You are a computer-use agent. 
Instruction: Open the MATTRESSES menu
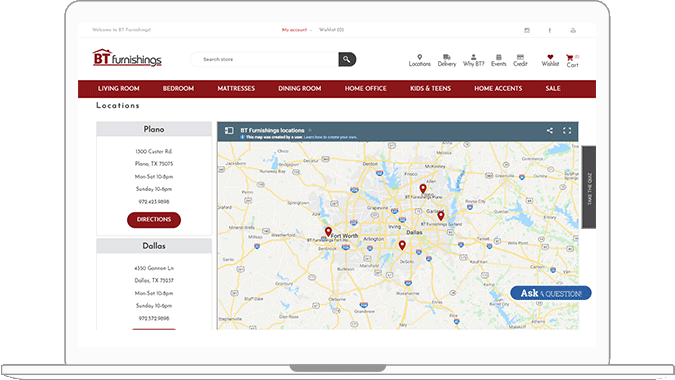(236, 89)
